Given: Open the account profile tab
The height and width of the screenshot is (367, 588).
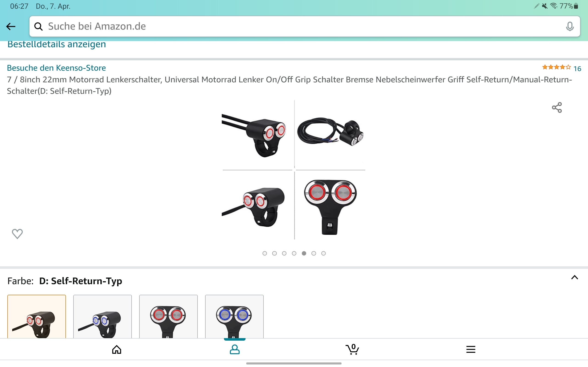Looking at the screenshot, I should click(x=235, y=349).
